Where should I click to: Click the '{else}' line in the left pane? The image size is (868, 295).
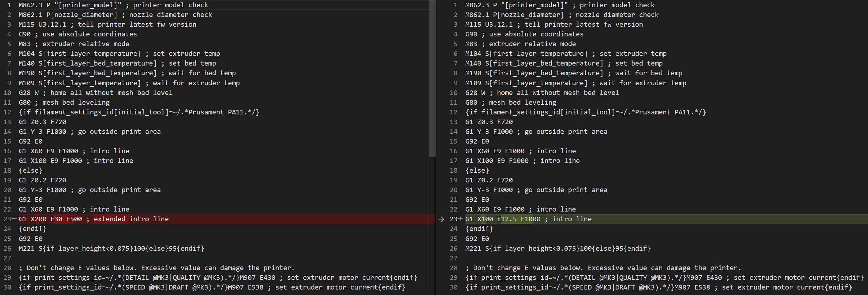pyautogui.click(x=31, y=170)
